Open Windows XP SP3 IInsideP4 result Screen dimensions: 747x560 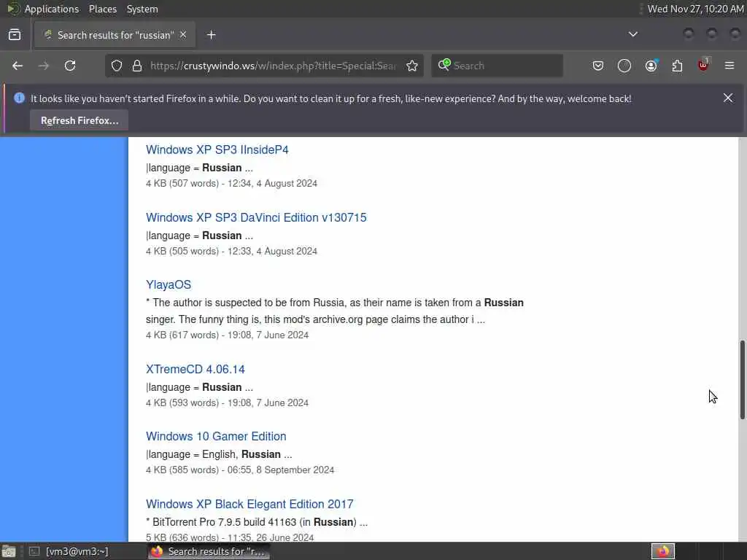coord(217,149)
